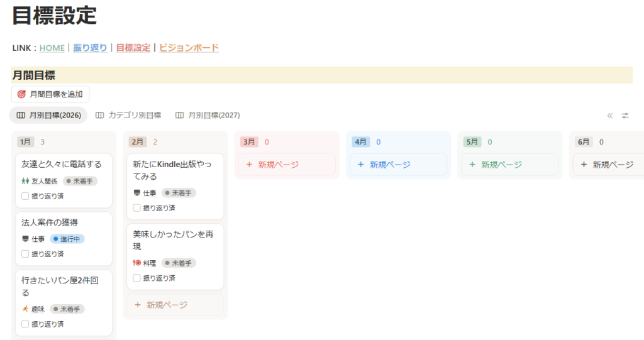Open the HOME link

tap(52, 48)
